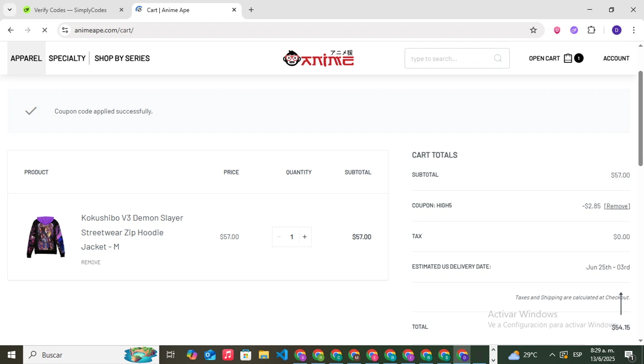The image size is (644, 364).
Task: Open Visual Studio Code from the taskbar
Action: coord(282,355)
